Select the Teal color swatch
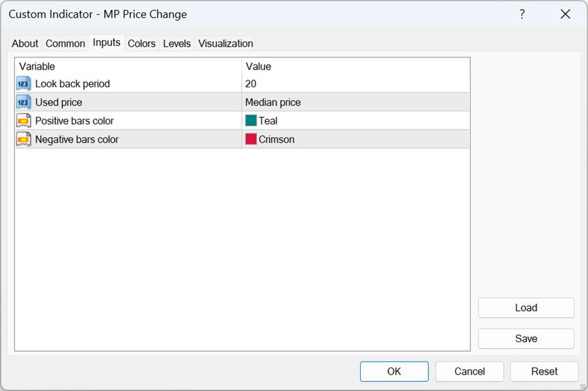This screenshot has height=391, width=588. click(251, 121)
